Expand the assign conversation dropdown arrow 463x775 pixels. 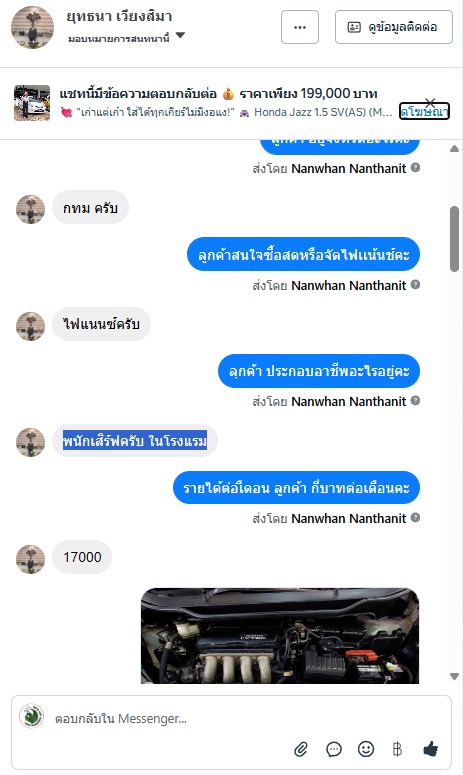click(180, 35)
